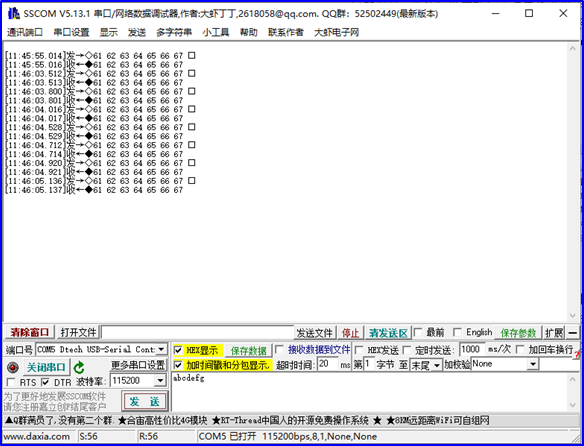Click the 扩展 button

click(554, 333)
